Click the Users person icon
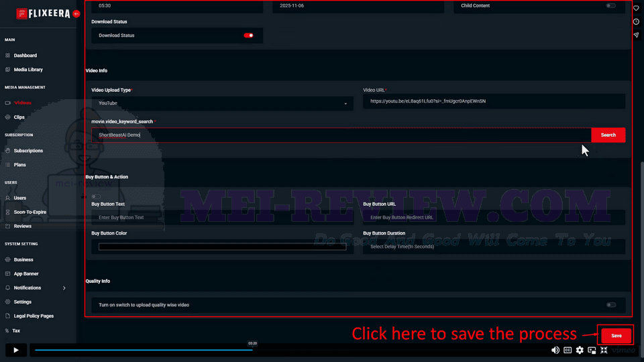 pos(7,198)
